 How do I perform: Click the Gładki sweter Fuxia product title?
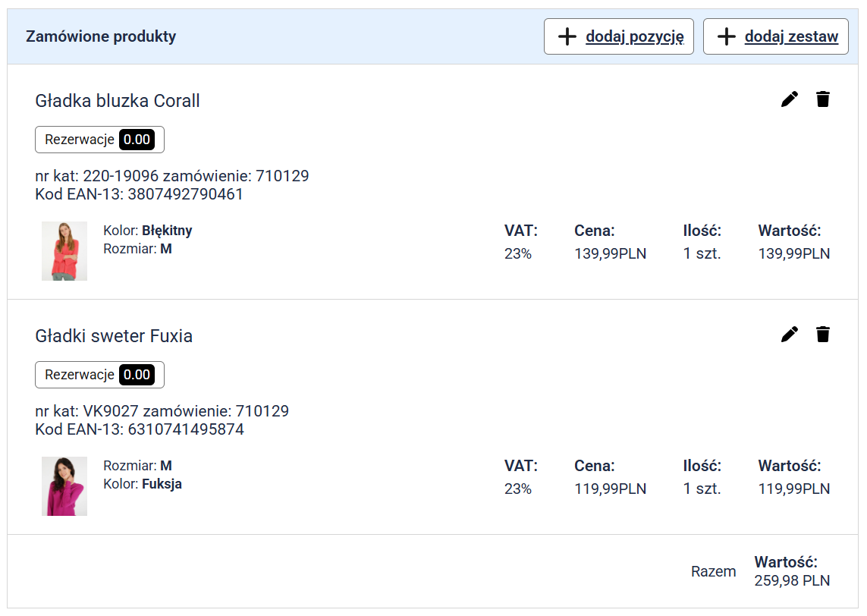tap(114, 336)
